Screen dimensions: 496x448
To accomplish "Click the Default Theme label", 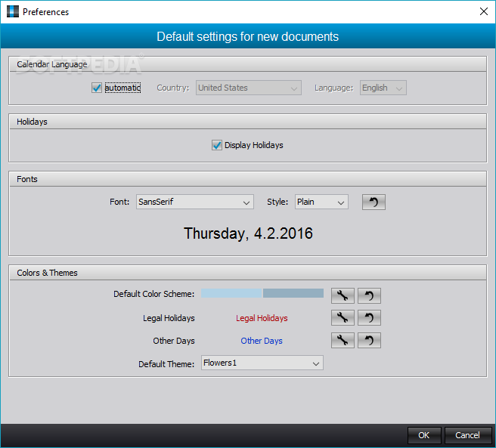I will (166, 364).
